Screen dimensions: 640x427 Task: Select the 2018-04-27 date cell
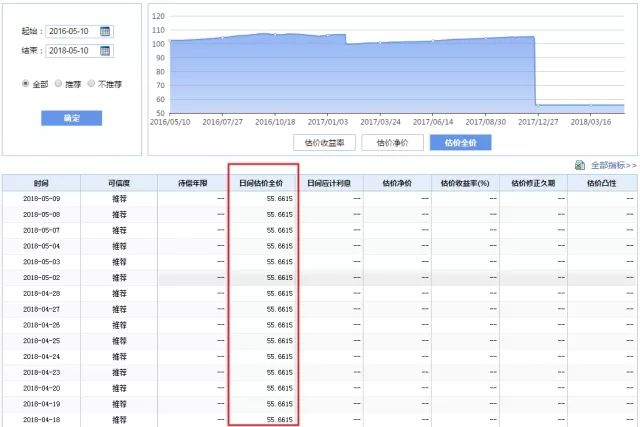(x=42, y=309)
